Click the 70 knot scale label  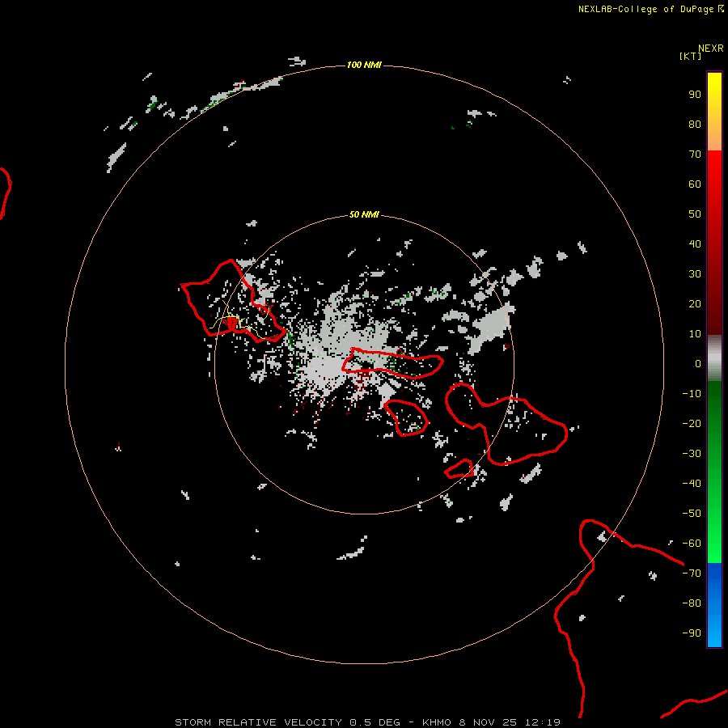point(695,154)
